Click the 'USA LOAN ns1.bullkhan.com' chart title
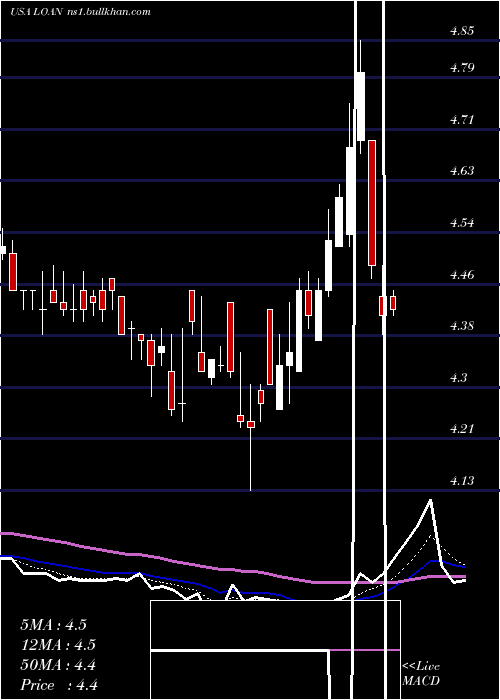 pos(80,12)
